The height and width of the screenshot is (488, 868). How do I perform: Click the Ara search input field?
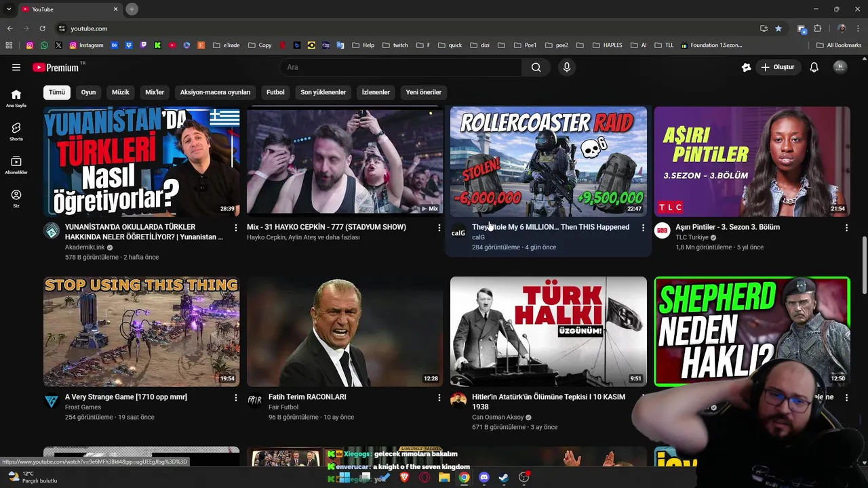tap(401, 67)
